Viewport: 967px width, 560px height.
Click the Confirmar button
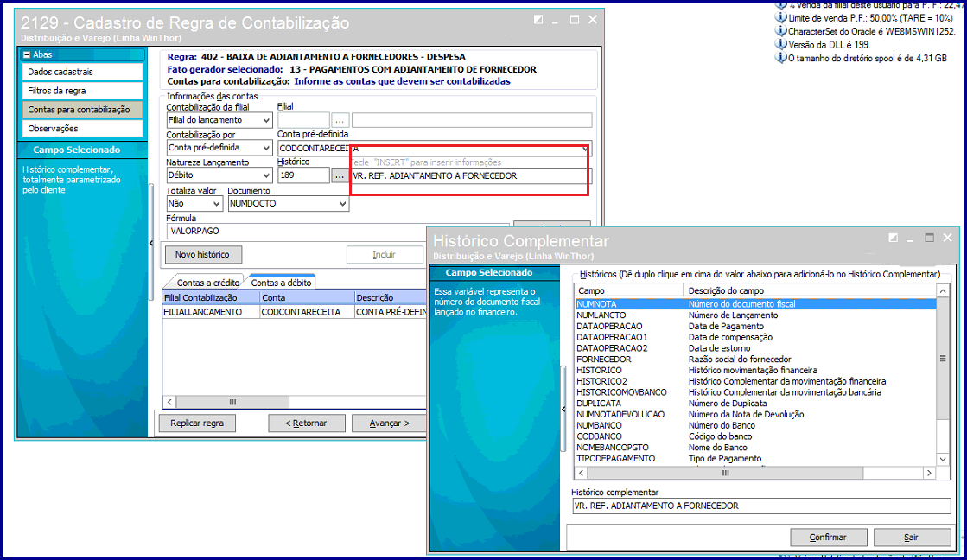click(x=828, y=538)
